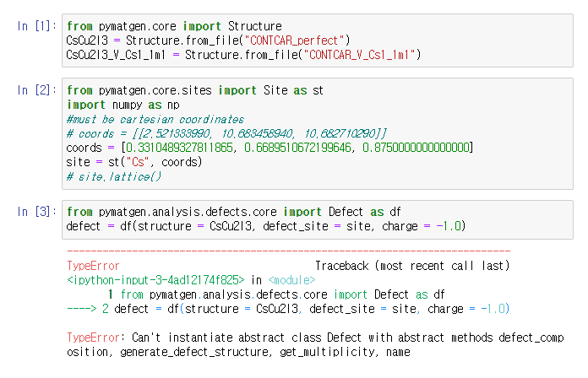Click the <module> text in traceback

(291, 280)
